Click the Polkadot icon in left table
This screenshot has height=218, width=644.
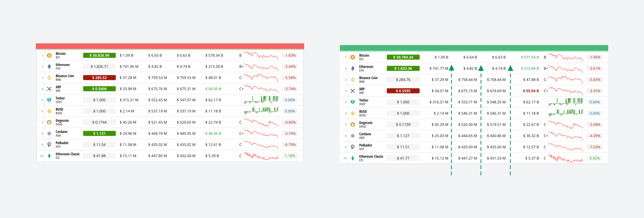pyautogui.click(x=49, y=145)
